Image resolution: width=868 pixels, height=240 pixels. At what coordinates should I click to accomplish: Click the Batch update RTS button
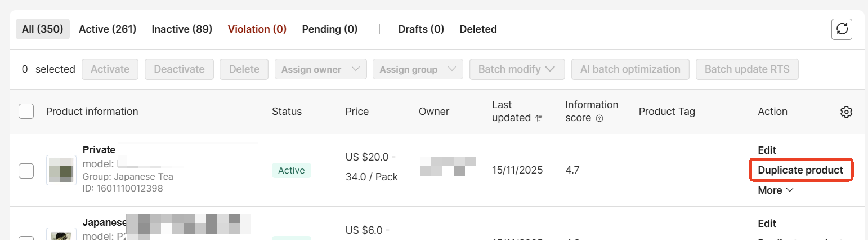(747, 69)
